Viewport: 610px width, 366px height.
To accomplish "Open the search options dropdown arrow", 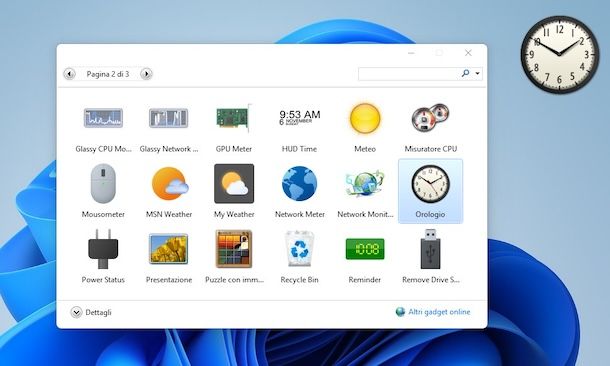I will click(477, 74).
